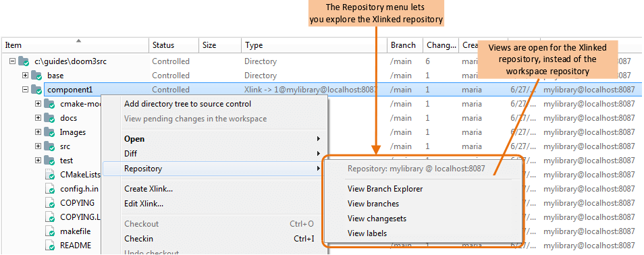Click the cmake-modules folder icon

(50, 104)
